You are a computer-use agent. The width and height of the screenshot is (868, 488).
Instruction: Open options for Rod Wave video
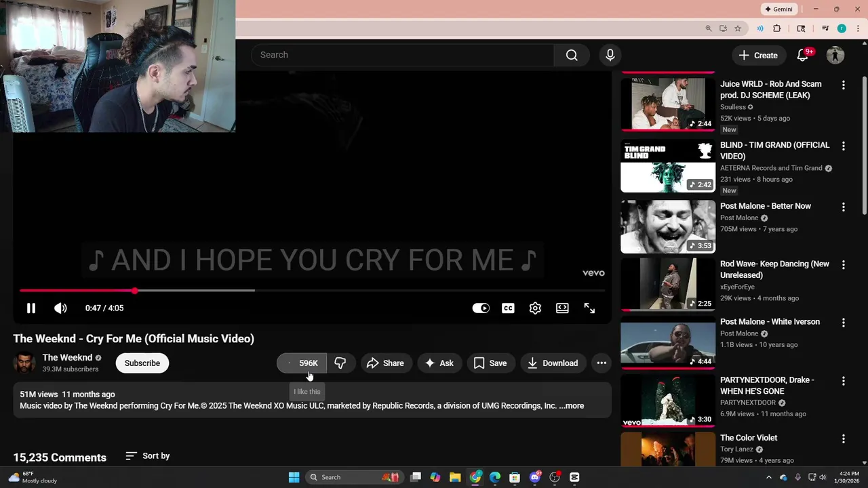[844, 265]
